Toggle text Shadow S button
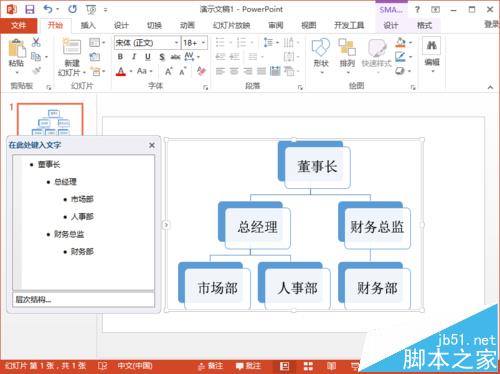 pos(162,57)
